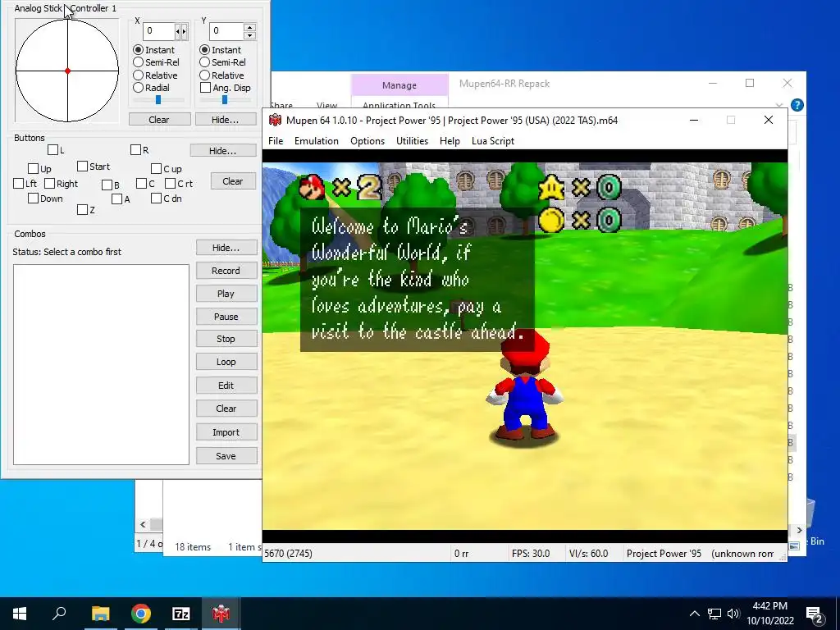Expand Explorer ribbon chevron
This screenshot has height=630, width=840.
tap(779, 105)
